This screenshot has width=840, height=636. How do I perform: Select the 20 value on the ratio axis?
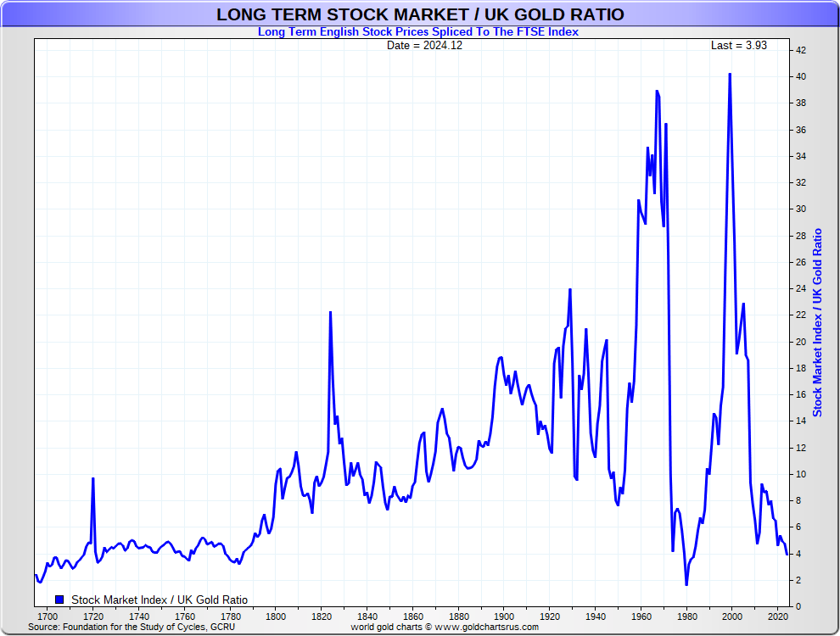tap(801, 342)
